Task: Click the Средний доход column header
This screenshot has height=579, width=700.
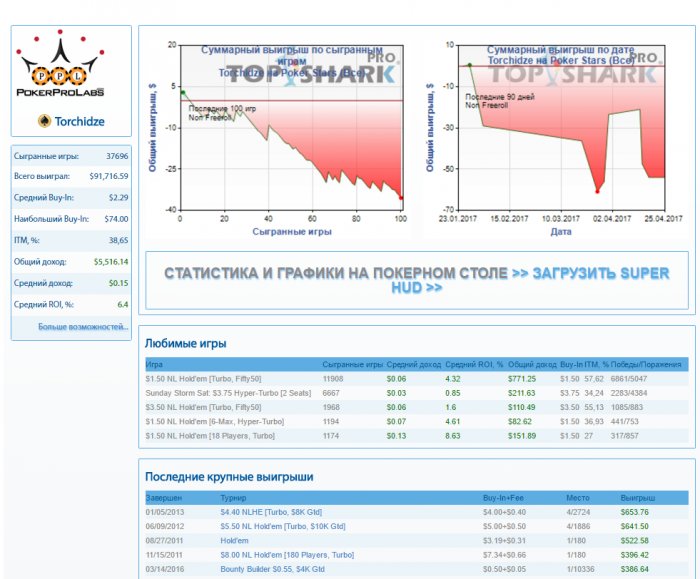Action: pyautogui.click(x=414, y=364)
